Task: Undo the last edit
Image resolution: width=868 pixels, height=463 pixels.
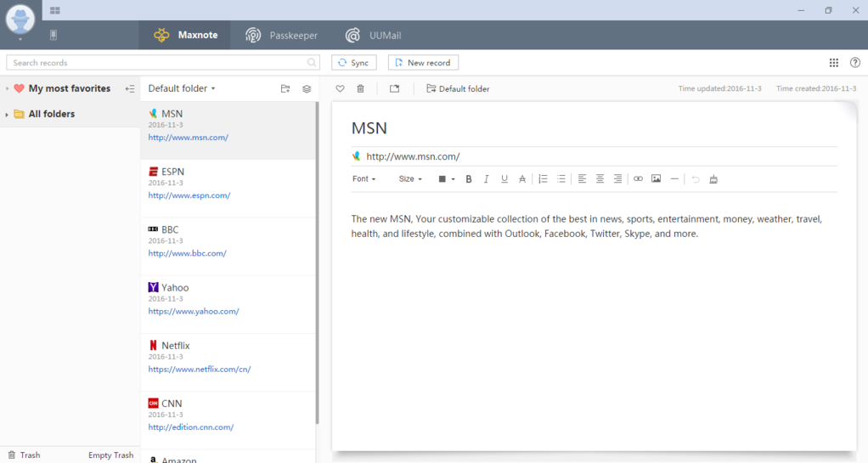Action: [696, 179]
